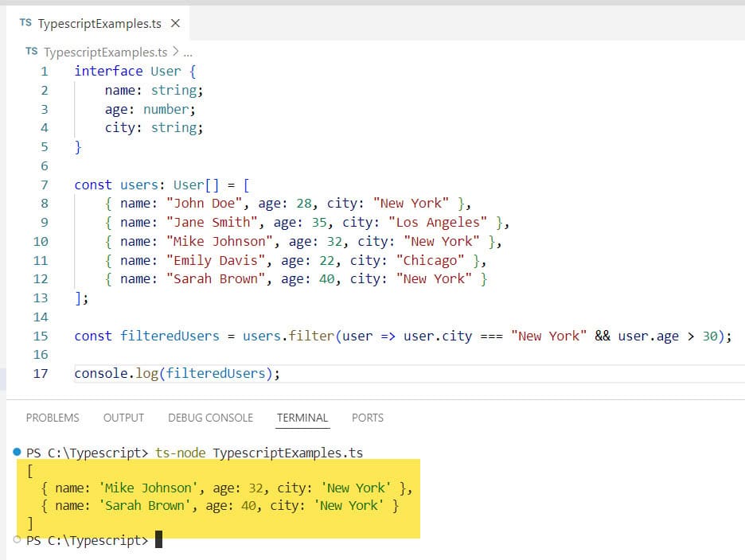
Task: Click the 'interface' keyword on line 1
Action: [108, 71]
